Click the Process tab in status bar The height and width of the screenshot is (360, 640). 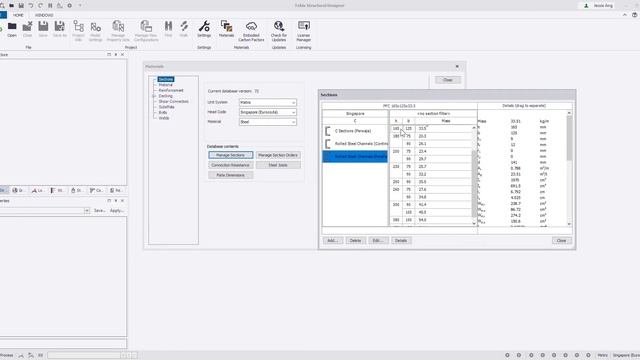pos(6,356)
